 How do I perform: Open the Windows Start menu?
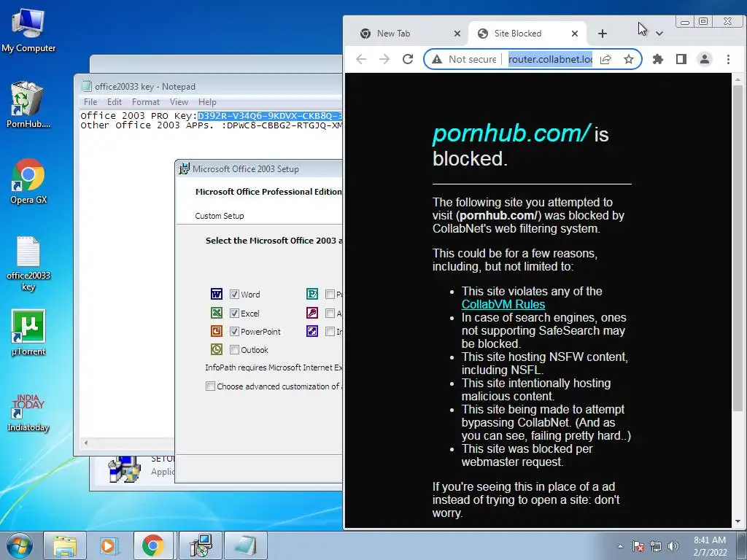pyautogui.click(x=19, y=545)
